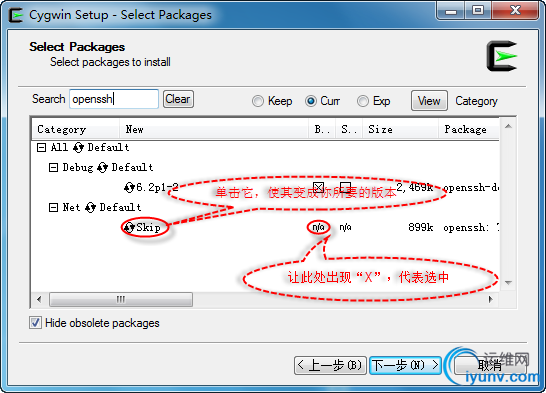Click the S.. column header

coord(349,129)
